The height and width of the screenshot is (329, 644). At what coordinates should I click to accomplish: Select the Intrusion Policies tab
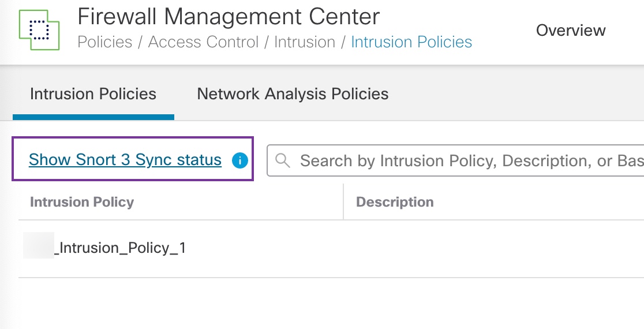93,94
